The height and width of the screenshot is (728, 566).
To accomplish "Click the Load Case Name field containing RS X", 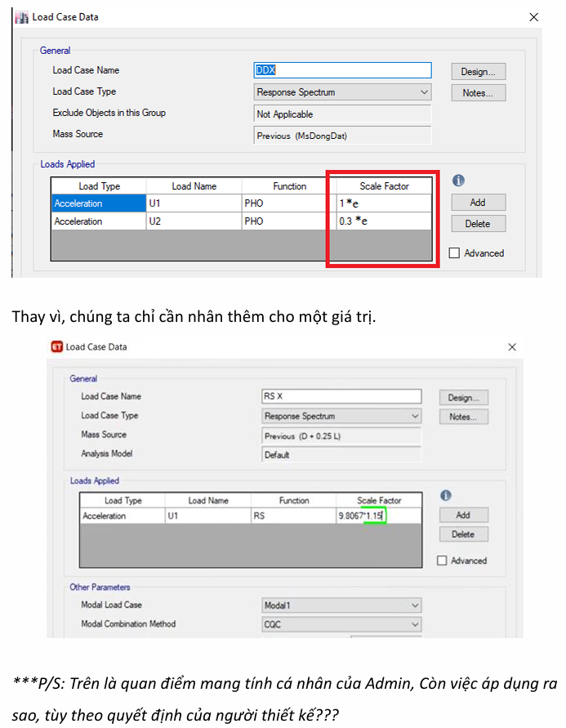I will pyautogui.click(x=341, y=396).
